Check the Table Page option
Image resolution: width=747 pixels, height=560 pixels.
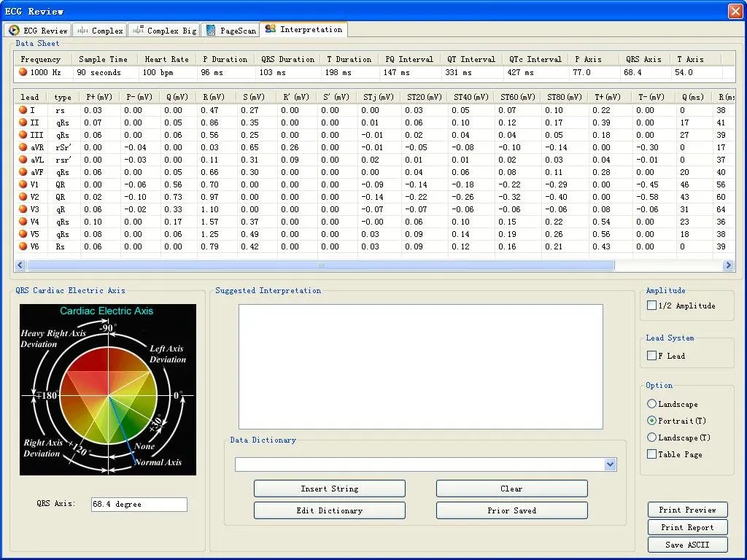point(651,454)
